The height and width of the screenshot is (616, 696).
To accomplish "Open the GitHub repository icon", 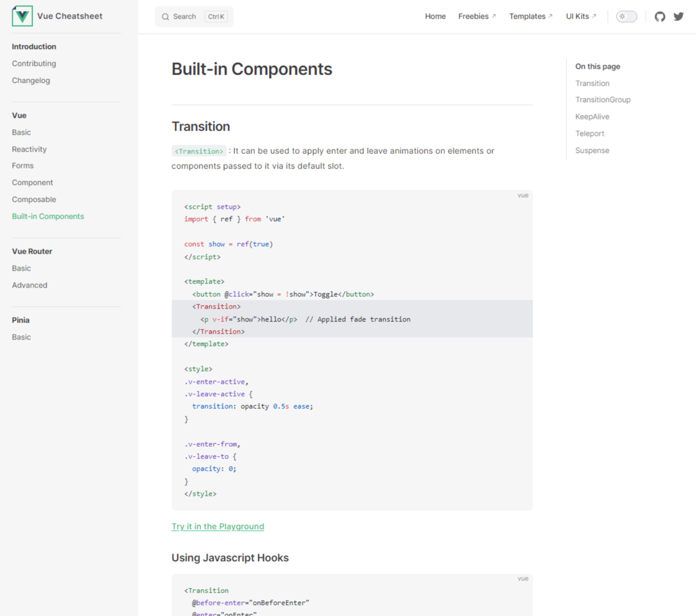I will [660, 16].
